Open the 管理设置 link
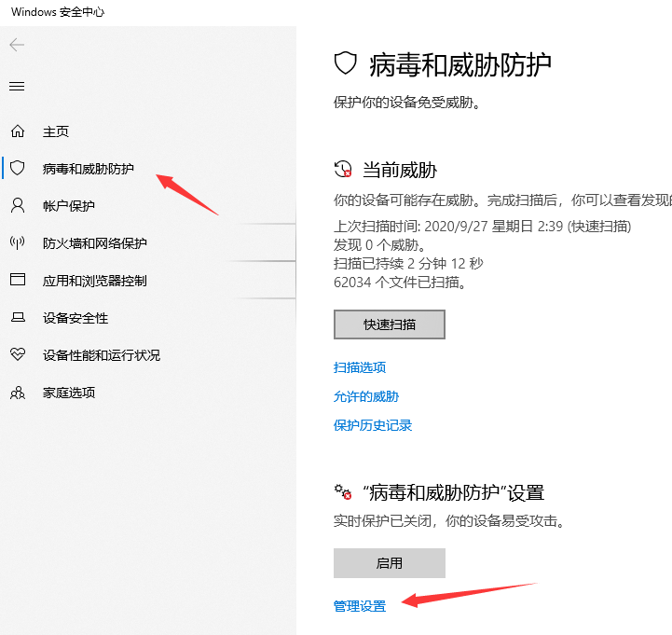The height and width of the screenshot is (635, 672). [360, 606]
